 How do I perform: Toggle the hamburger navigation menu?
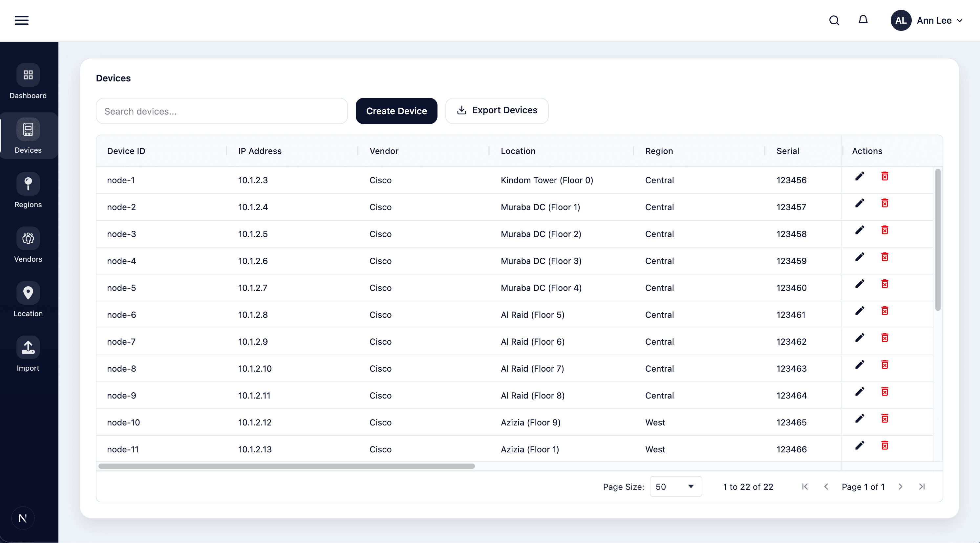pos(21,20)
